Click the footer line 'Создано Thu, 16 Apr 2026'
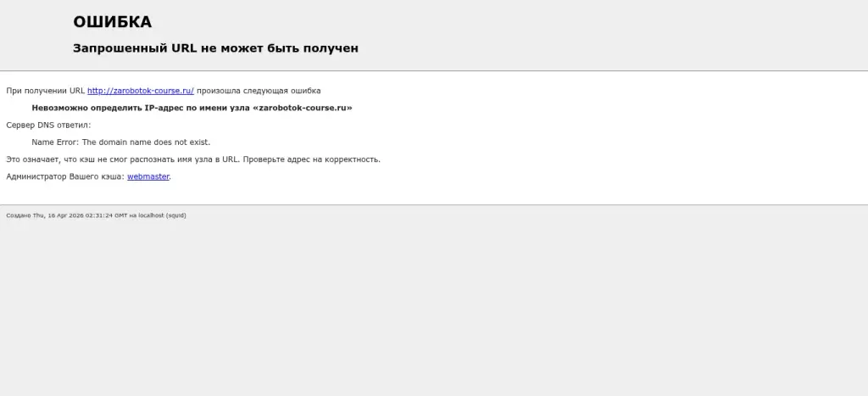 (x=97, y=215)
